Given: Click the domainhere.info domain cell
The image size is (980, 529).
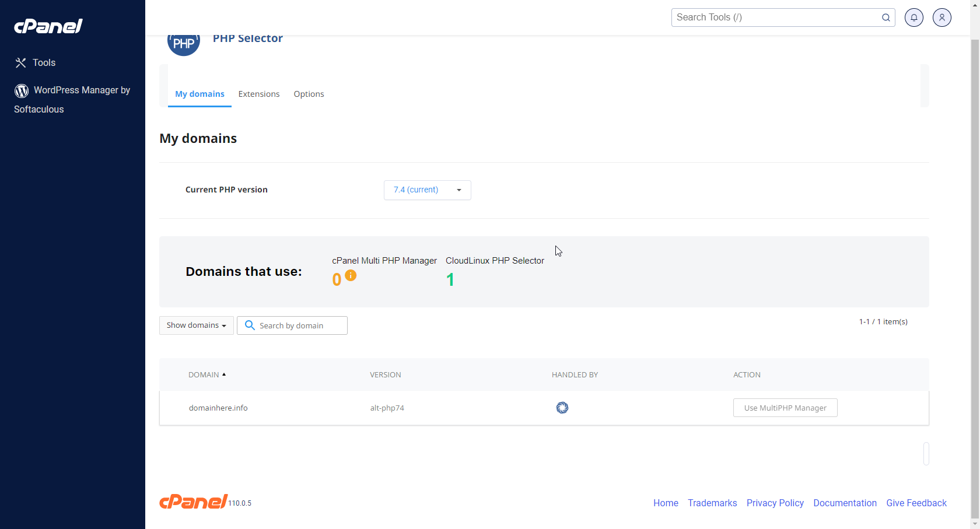Looking at the screenshot, I should click(218, 408).
